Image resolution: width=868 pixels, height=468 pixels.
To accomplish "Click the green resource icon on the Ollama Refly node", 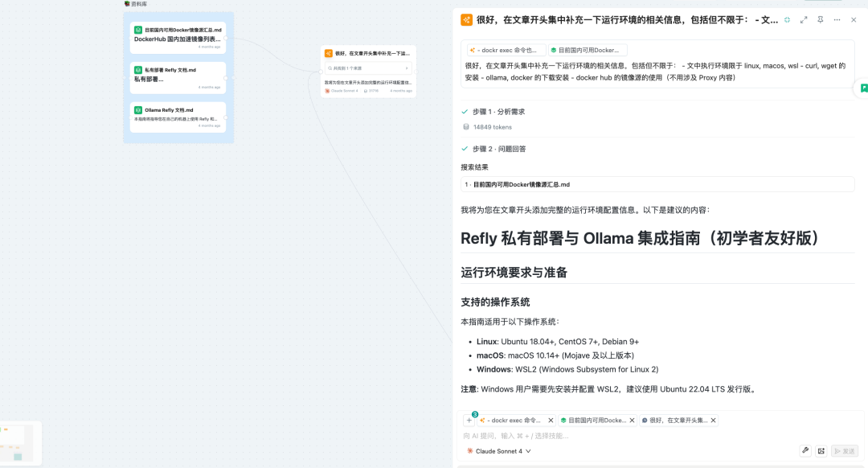I will click(138, 109).
